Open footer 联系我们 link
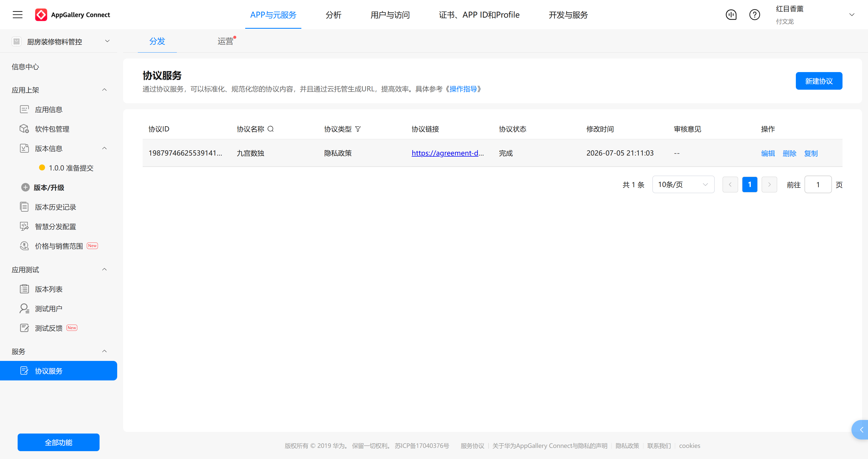 tap(659, 445)
